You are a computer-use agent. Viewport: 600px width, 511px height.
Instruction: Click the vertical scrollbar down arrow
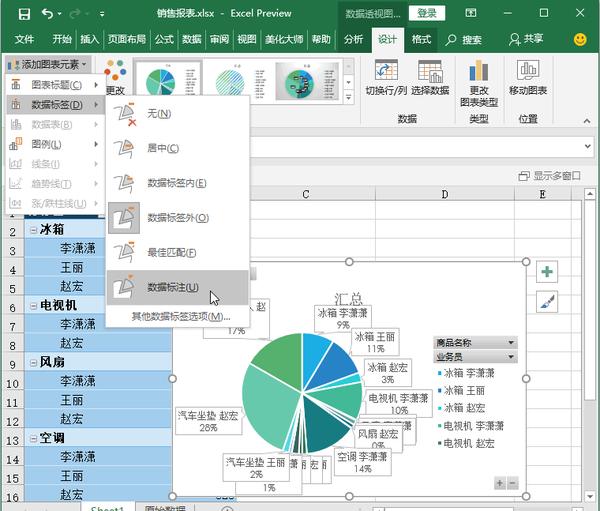[590, 496]
